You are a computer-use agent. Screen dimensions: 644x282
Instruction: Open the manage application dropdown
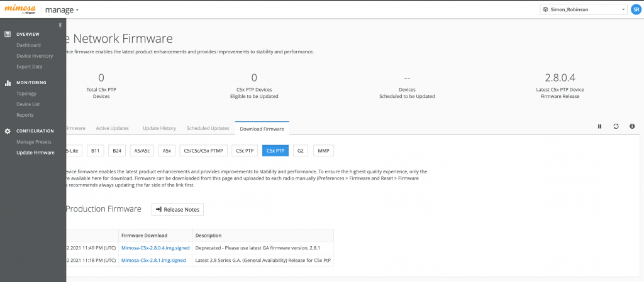pos(62,10)
